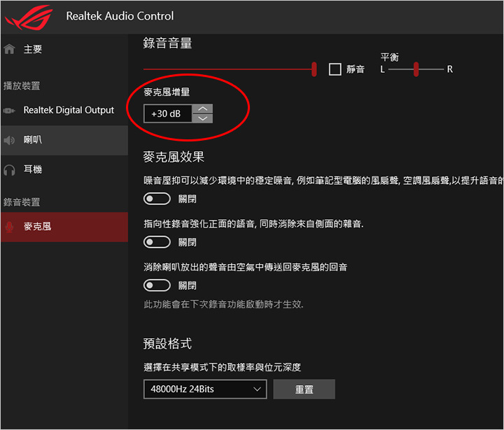
Task: Click the 平衡 balance label
Action: pos(390,57)
